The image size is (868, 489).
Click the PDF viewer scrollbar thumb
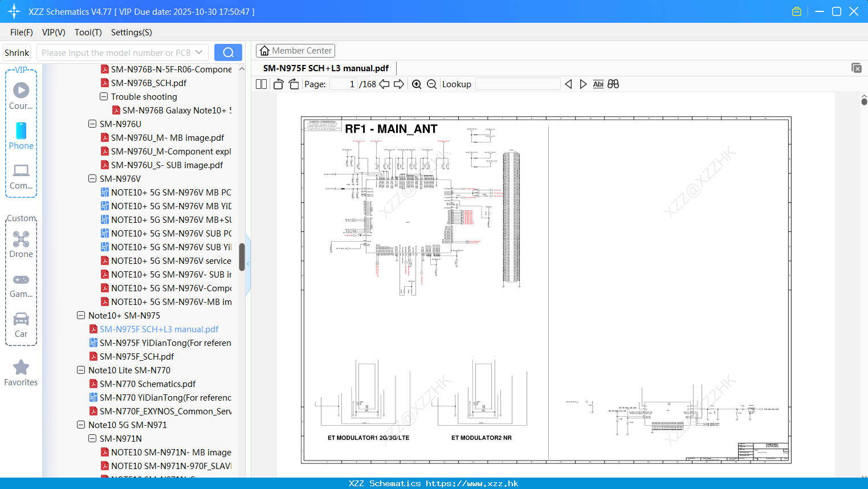tap(864, 101)
